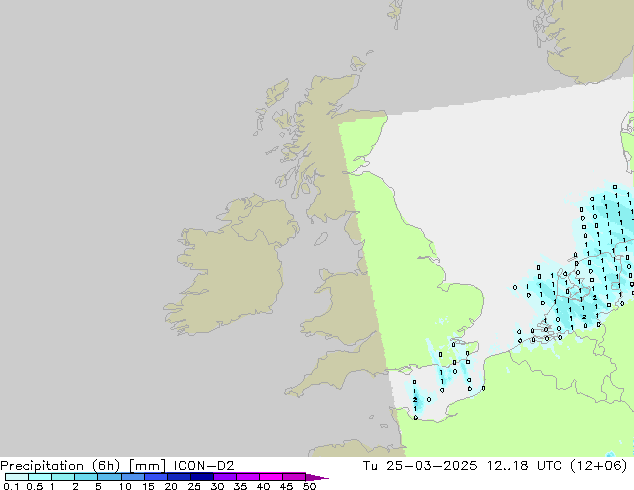The width and height of the screenshot is (634, 490).
Task: Select the 2–5 mm legend color swatch
Action: (x=87, y=477)
